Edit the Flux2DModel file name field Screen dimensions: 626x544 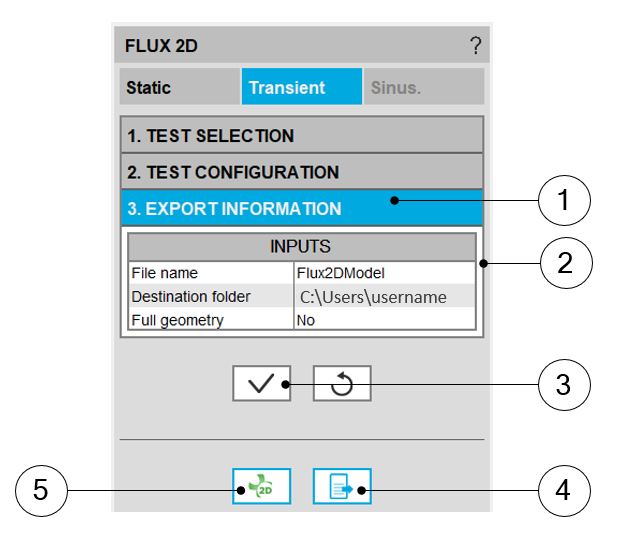(384, 272)
